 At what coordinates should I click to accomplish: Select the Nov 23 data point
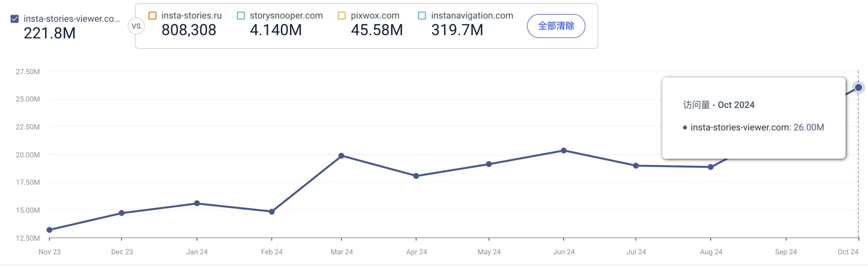pos(49,230)
